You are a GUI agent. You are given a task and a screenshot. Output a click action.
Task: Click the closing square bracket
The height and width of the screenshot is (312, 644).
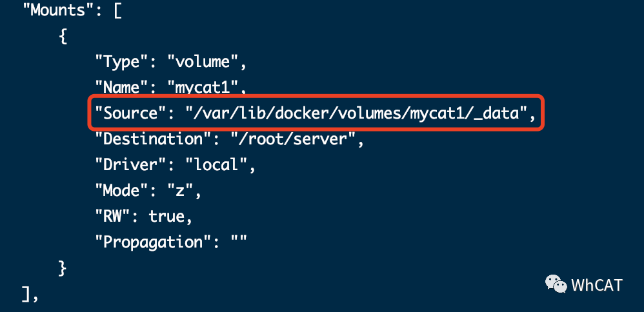(25, 294)
